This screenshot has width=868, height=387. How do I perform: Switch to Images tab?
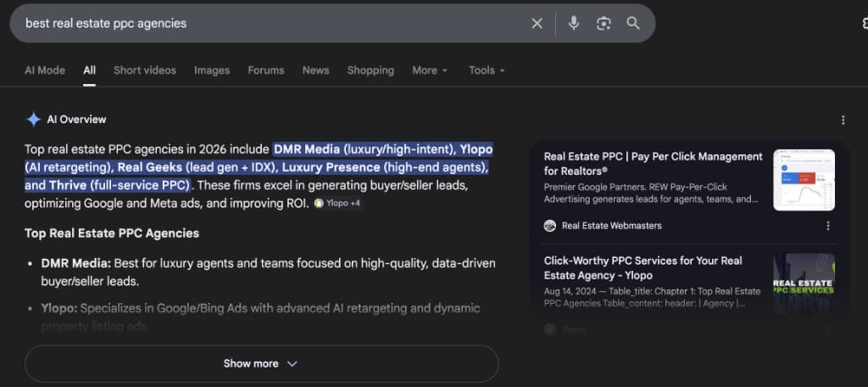click(x=212, y=70)
